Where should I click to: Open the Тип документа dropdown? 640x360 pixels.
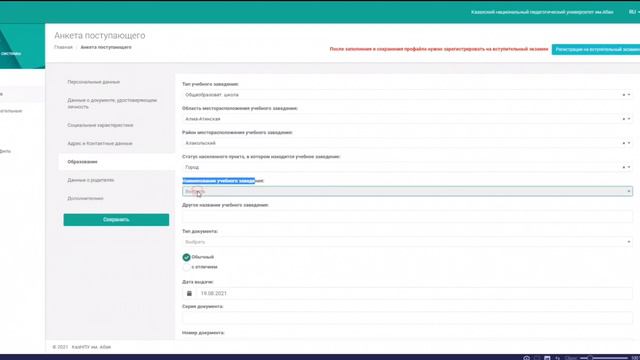tap(407, 242)
